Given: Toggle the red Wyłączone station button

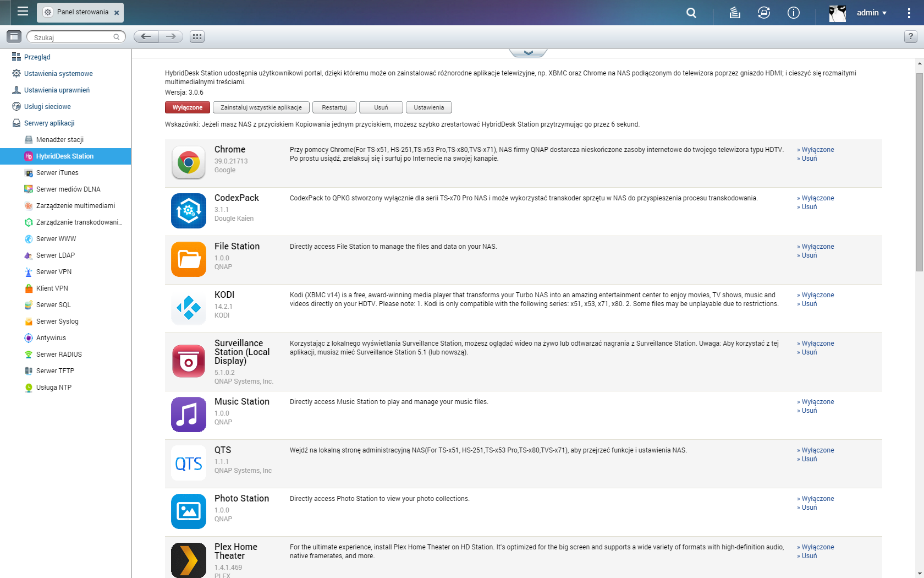Looking at the screenshot, I should tap(188, 107).
